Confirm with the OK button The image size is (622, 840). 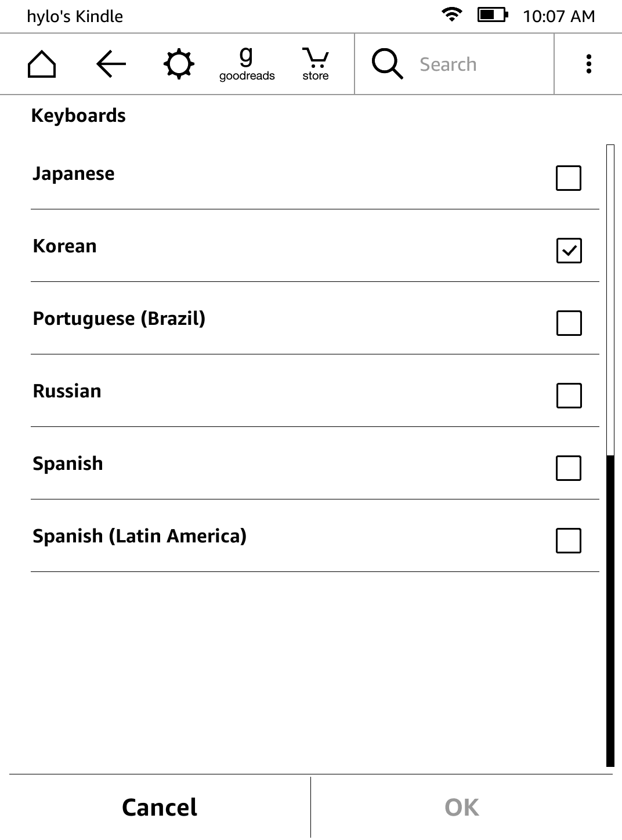462,808
